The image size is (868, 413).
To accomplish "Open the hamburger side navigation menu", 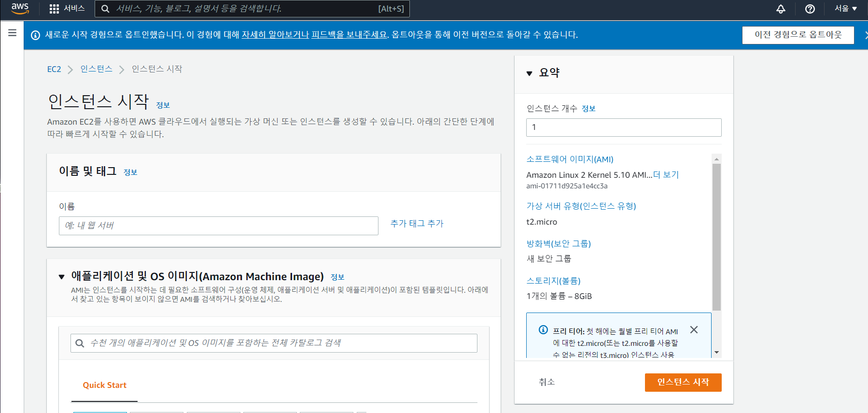I will [x=12, y=33].
